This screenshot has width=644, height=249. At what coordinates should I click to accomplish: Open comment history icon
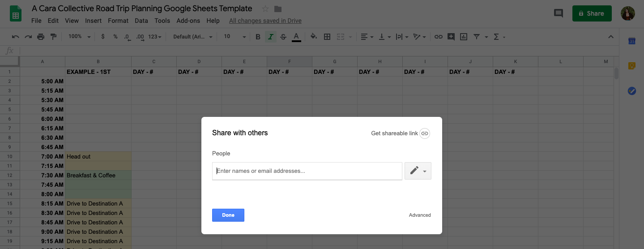[559, 13]
